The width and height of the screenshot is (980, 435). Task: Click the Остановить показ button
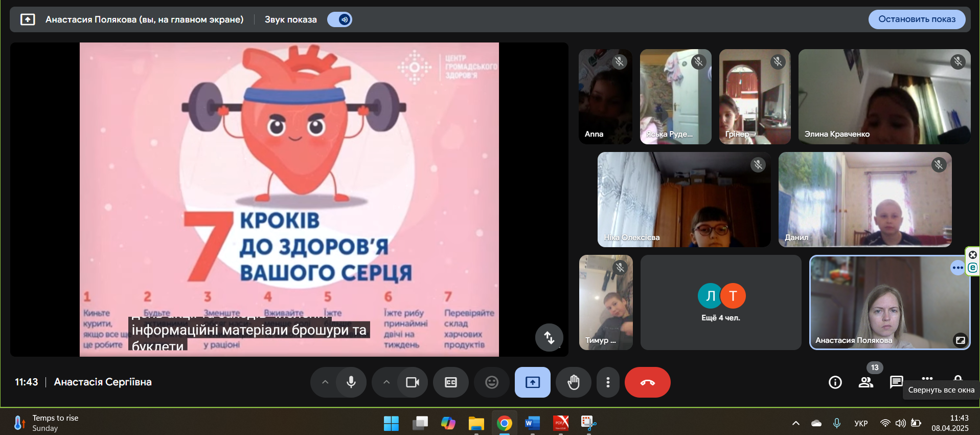click(x=917, y=19)
